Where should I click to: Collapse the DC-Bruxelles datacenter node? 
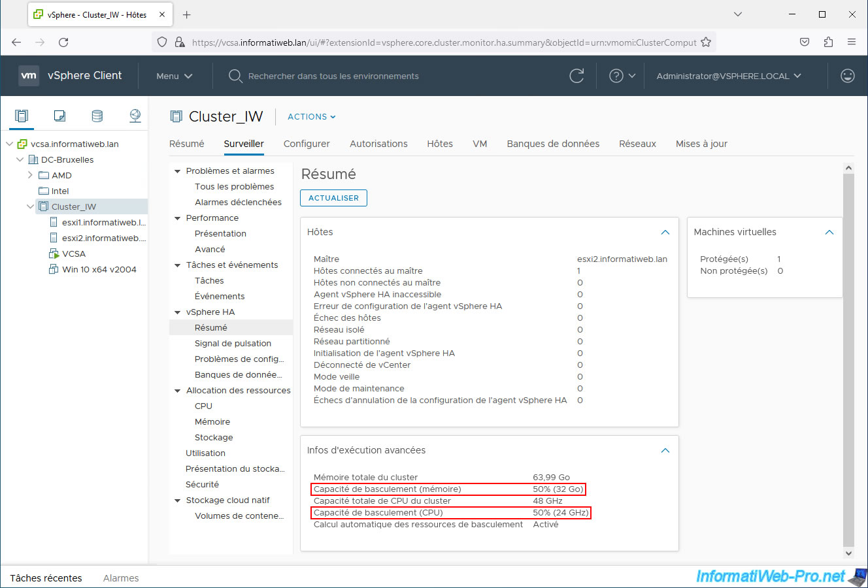[x=20, y=159]
